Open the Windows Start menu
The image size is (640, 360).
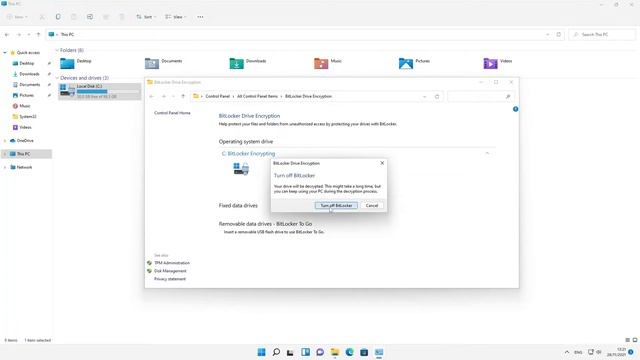pyautogui.click(x=261, y=352)
